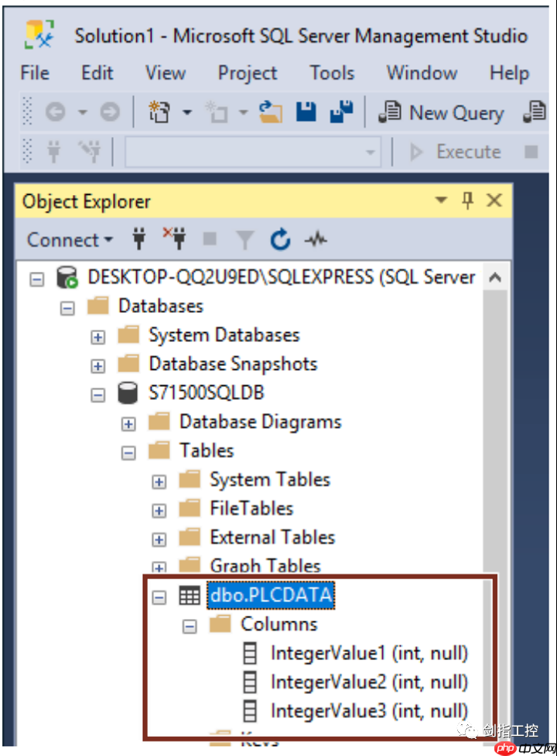
Task: Click Object Explorer Connect plug icon
Action: tap(139, 239)
